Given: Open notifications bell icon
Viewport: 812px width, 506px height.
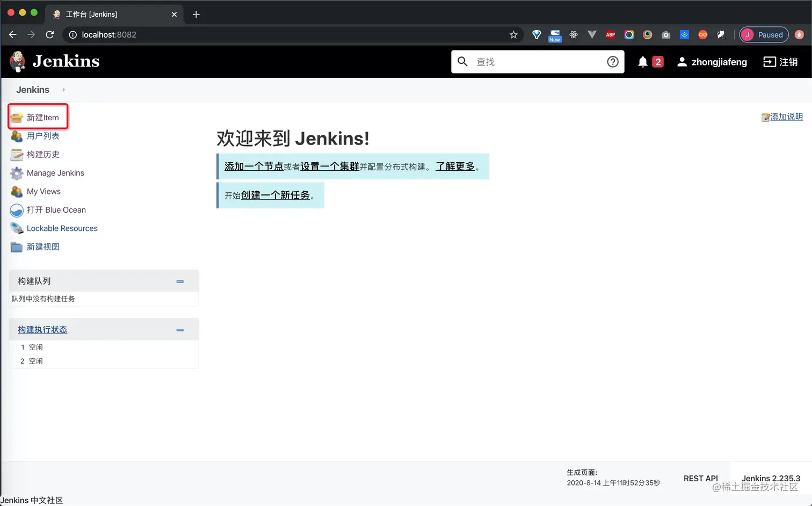Looking at the screenshot, I should [643, 62].
